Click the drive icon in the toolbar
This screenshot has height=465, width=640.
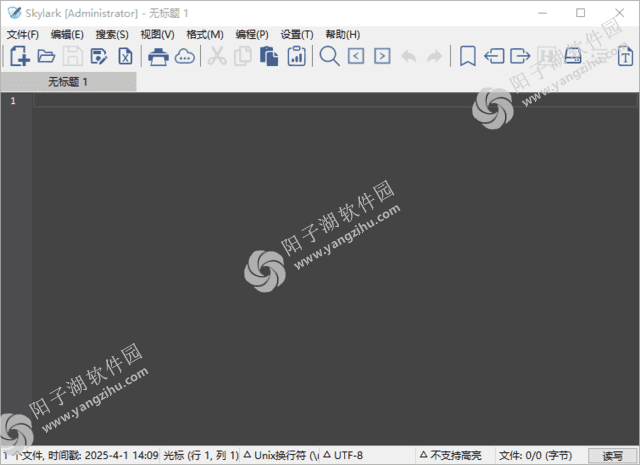coord(573,56)
